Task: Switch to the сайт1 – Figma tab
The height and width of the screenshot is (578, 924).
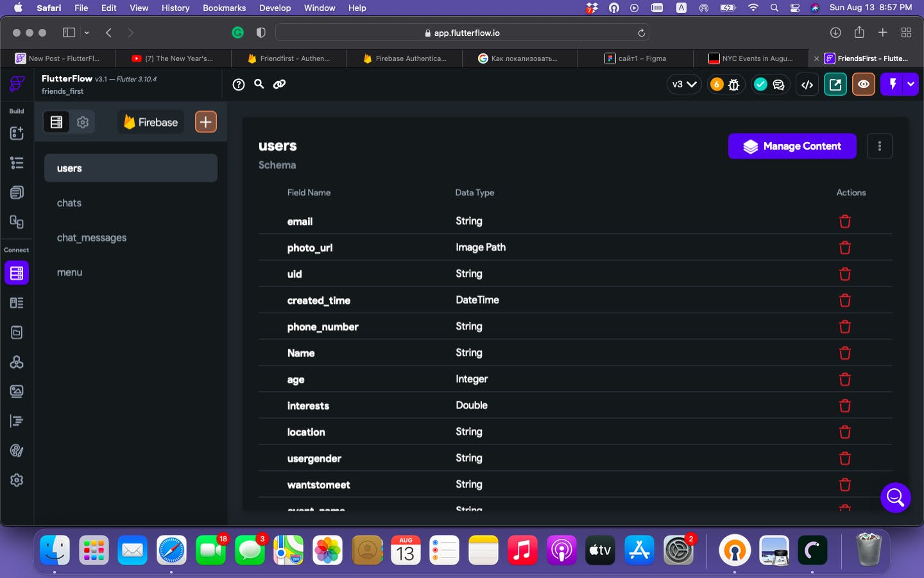Action: coord(635,58)
